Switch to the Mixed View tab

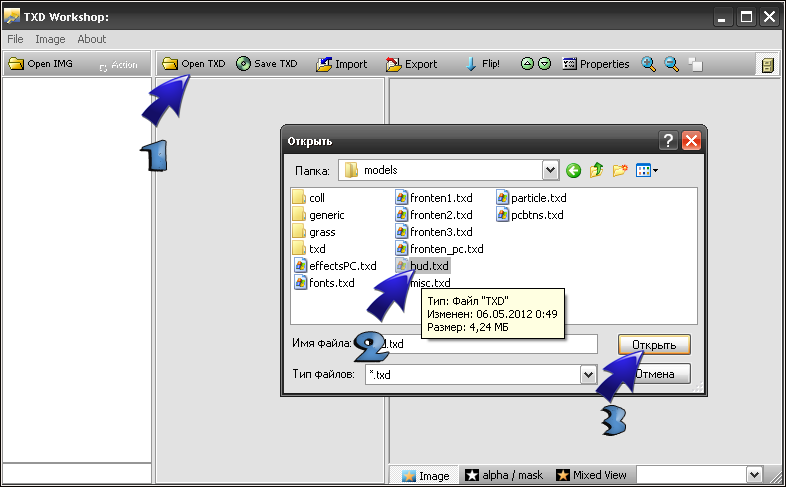592,475
